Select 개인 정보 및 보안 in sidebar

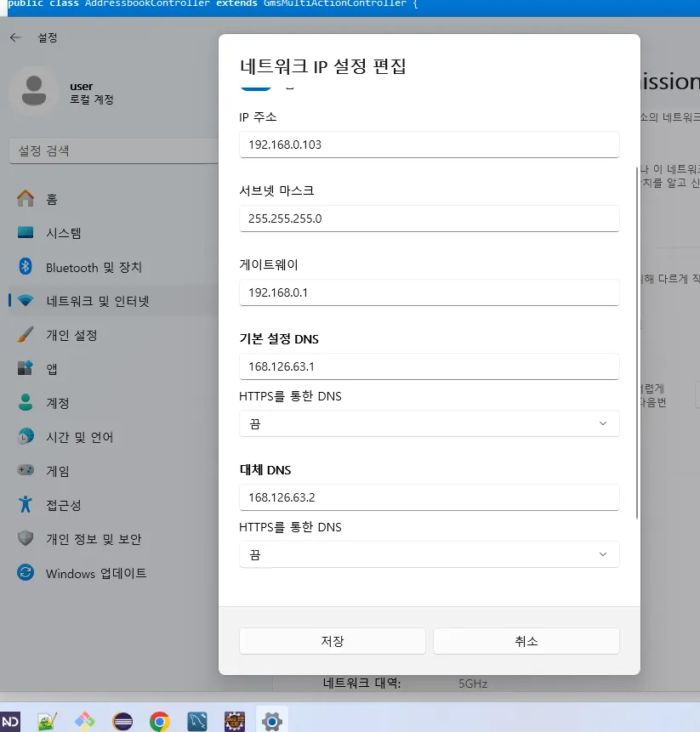click(94, 539)
